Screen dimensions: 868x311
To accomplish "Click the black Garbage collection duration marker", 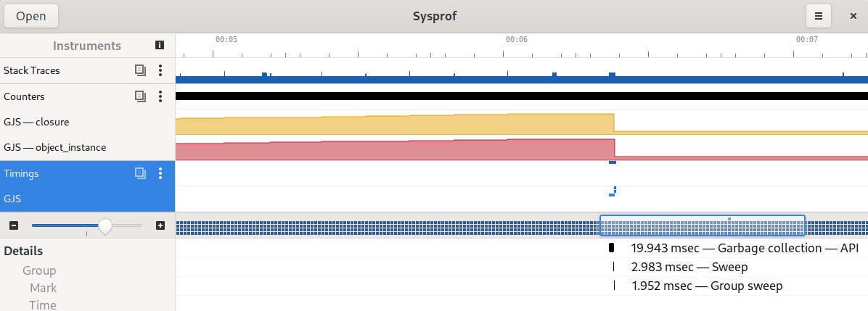I will coord(611,248).
